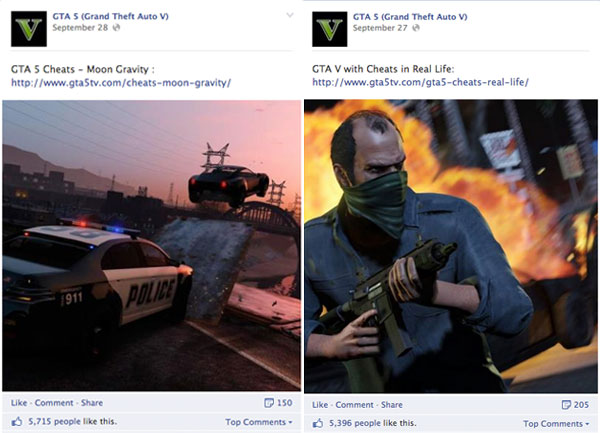Like the Cheats in Real Life post
Viewport: 600px width, 433px height.
coord(320,405)
